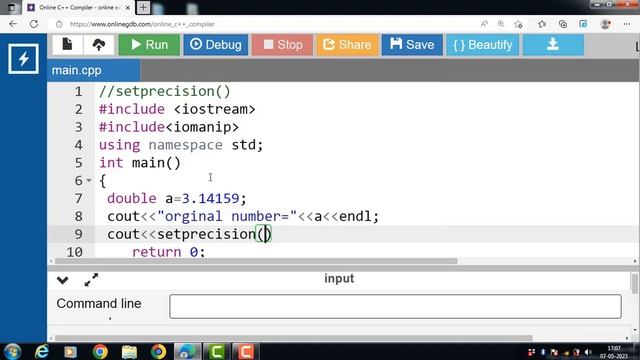
Task: Click the bottom horizontal scrollbar of the input panel
Action: (x=293, y=338)
